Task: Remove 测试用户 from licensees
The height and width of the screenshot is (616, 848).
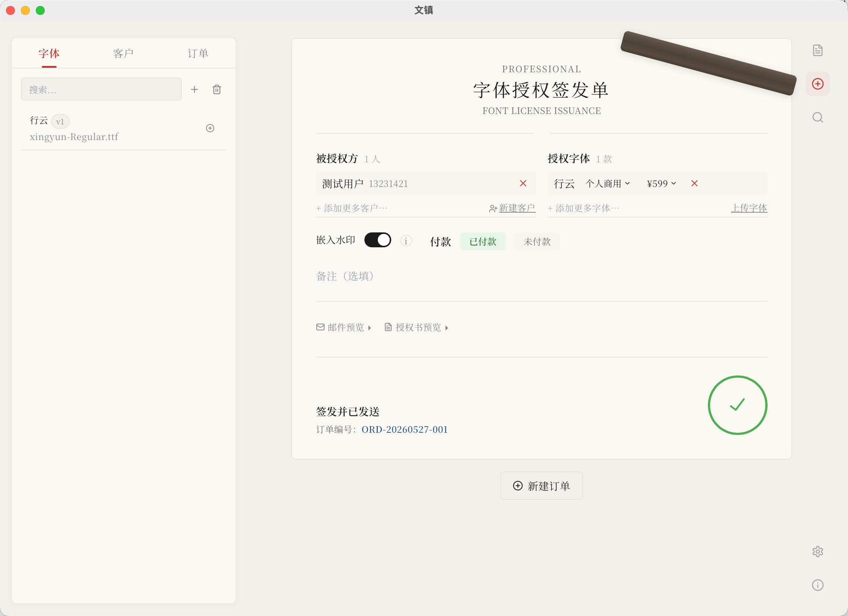Action: [x=523, y=183]
